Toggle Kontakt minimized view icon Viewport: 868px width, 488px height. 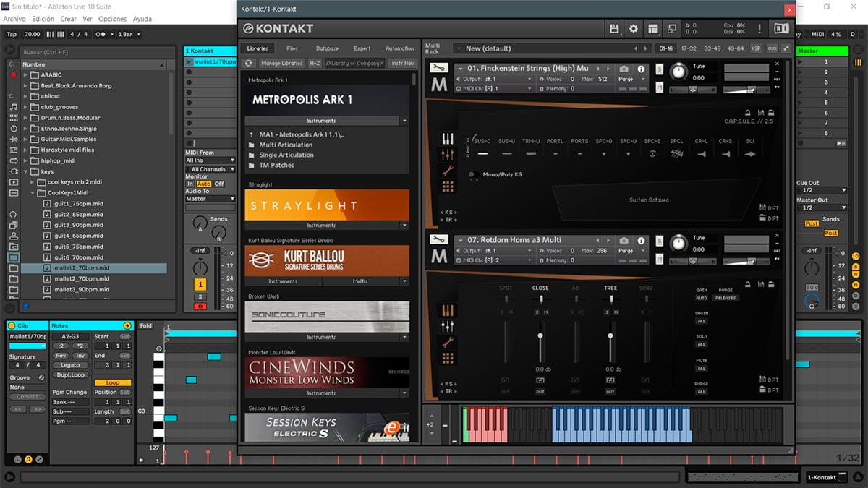[x=673, y=29]
